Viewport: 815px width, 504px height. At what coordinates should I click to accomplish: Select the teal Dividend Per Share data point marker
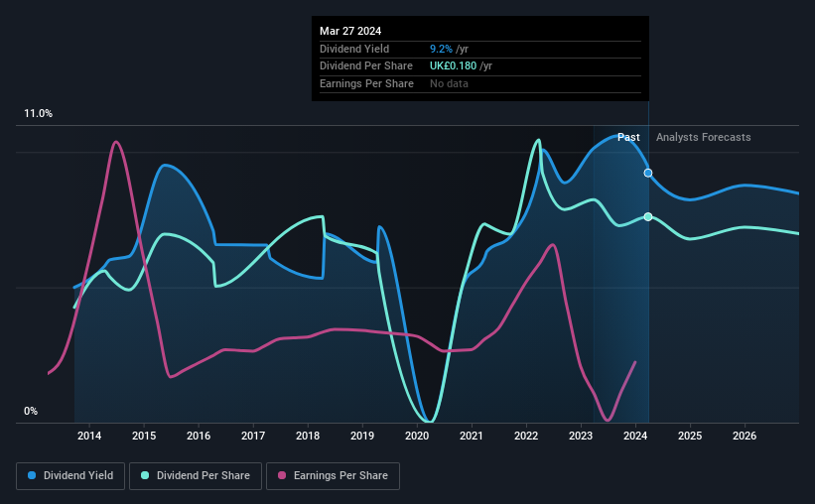click(x=648, y=216)
